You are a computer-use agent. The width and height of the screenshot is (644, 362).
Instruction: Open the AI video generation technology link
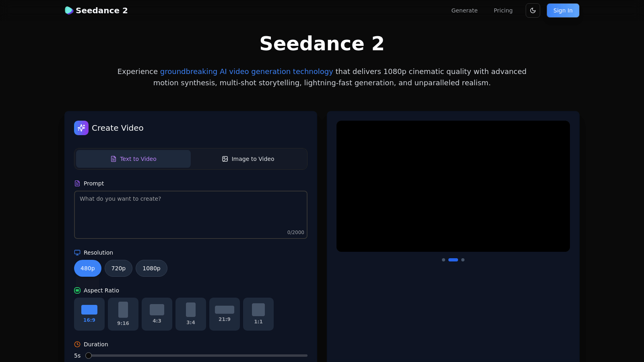point(247,72)
